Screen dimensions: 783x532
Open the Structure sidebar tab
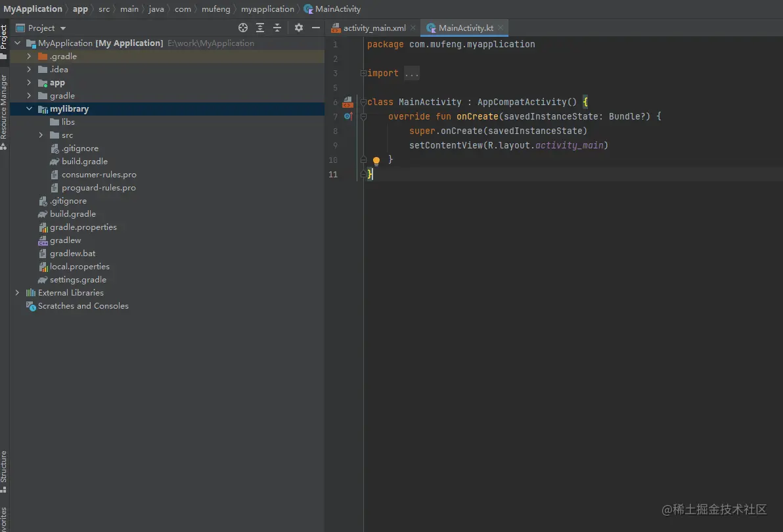[4, 472]
